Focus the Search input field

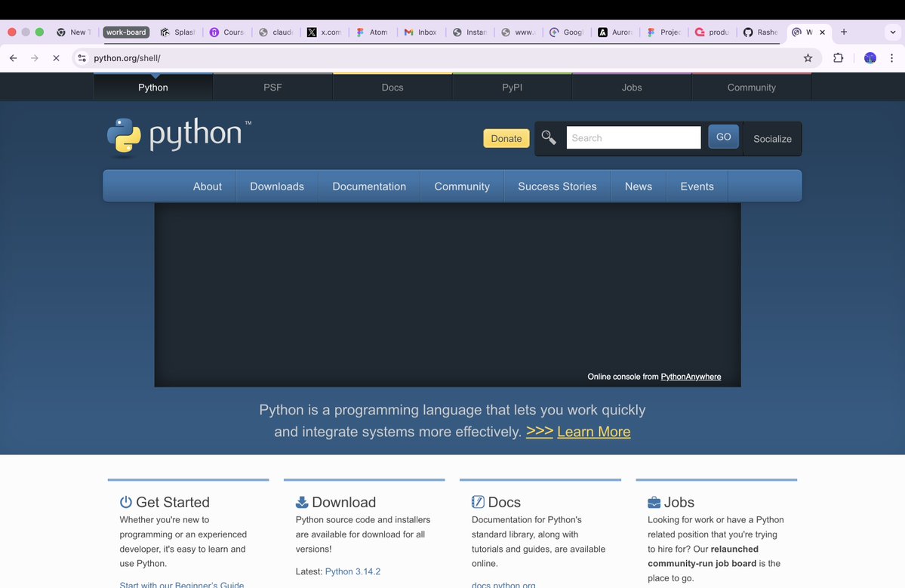click(633, 137)
